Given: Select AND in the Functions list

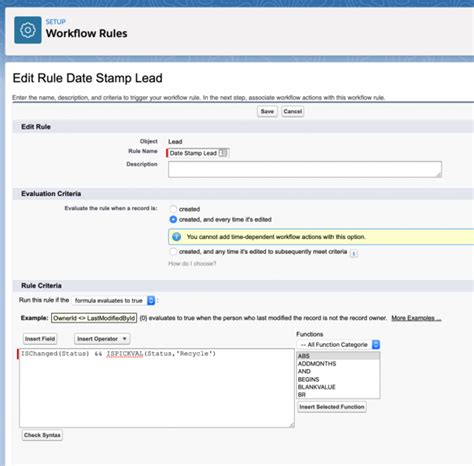Looking at the screenshot, I should [x=338, y=371].
